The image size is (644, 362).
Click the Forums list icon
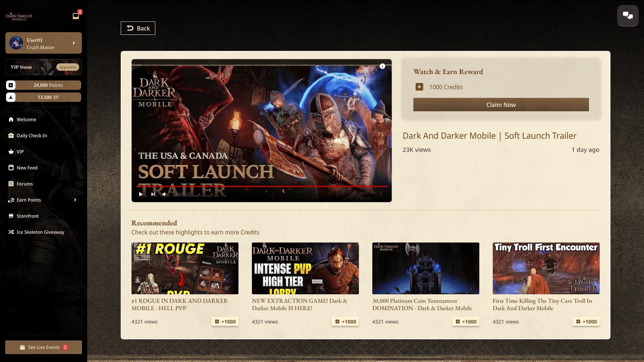tap(11, 184)
